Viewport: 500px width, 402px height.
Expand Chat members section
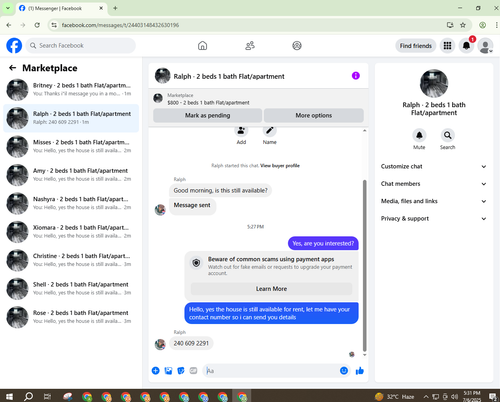(x=433, y=184)
